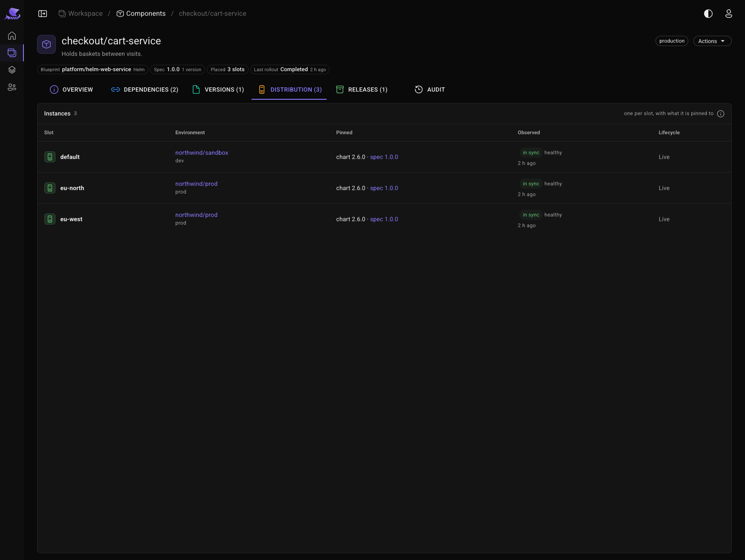Click the production tag button
This screenshot has width=745, height=560.
[672, 41]
